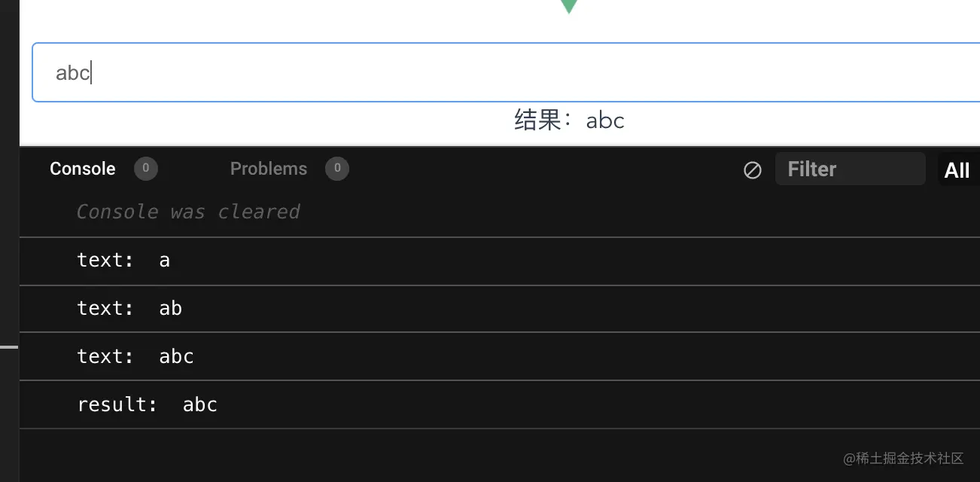
Task: Click the 'Console was cleared' message
Action: (188, 212)
